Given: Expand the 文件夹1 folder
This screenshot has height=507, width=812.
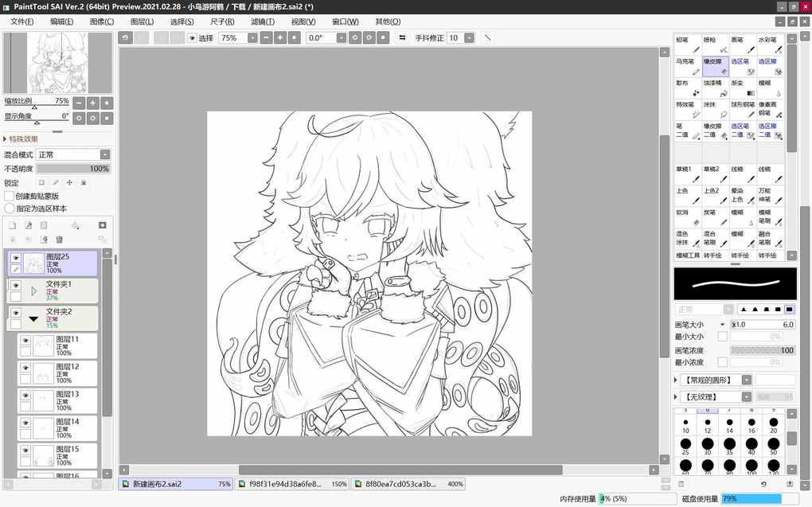Looking at the screenshot, I should pos(33,291).
